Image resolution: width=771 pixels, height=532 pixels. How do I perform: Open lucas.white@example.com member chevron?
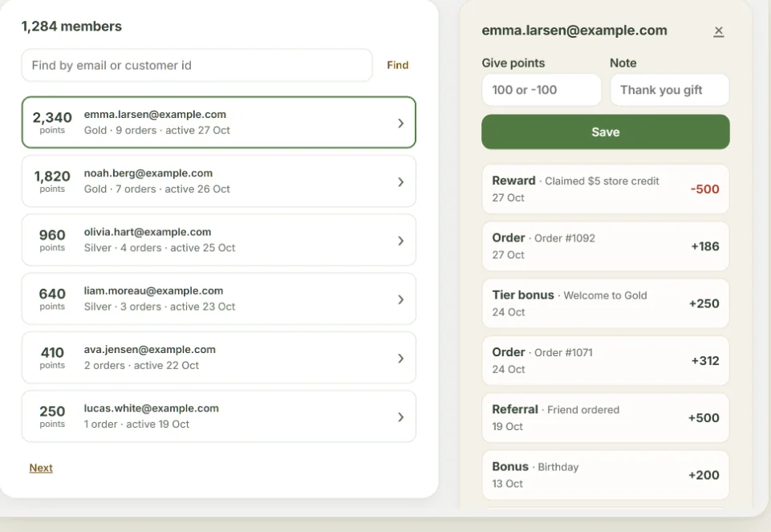click(x=400, y=417)
